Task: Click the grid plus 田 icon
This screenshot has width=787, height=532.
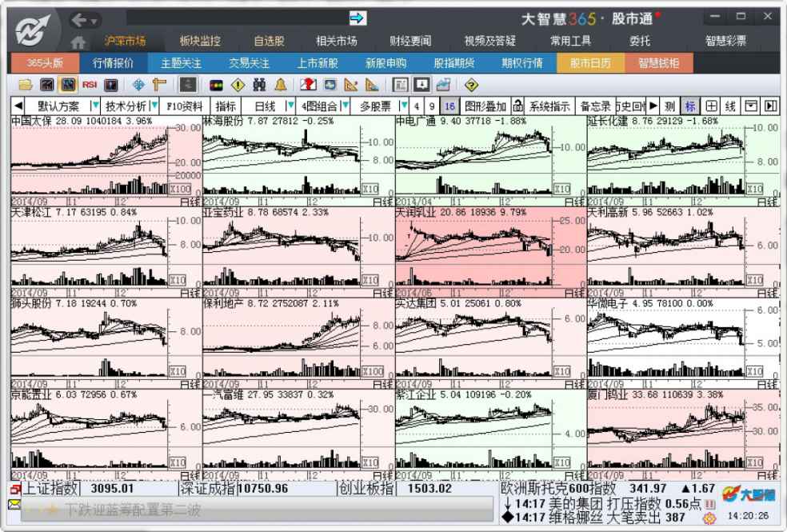Action: click(711, 106)
